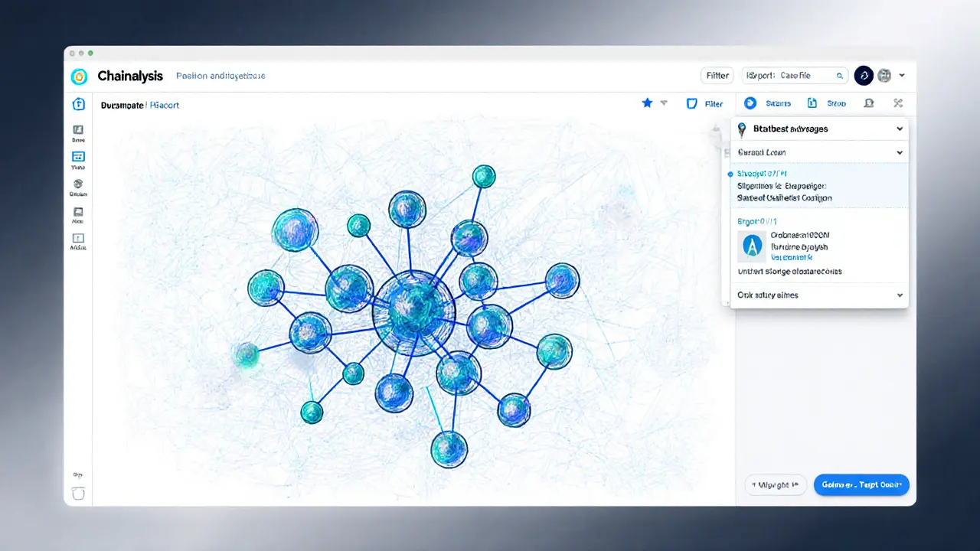Open the account dropdown arrow at top right

[902, 76]
